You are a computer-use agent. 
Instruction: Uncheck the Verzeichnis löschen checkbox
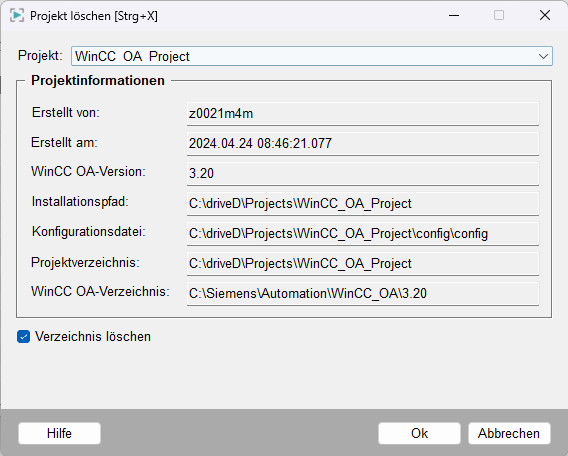pos(24,336)
